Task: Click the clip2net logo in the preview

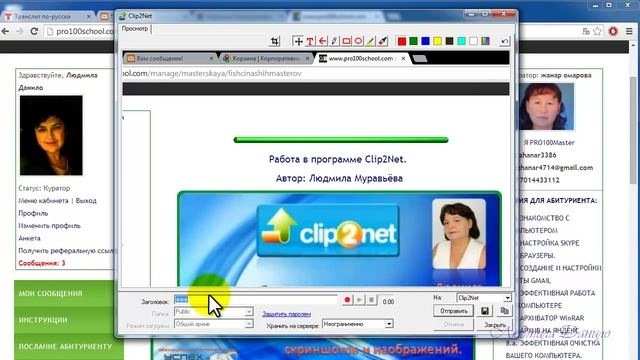Action: (328, 231)
